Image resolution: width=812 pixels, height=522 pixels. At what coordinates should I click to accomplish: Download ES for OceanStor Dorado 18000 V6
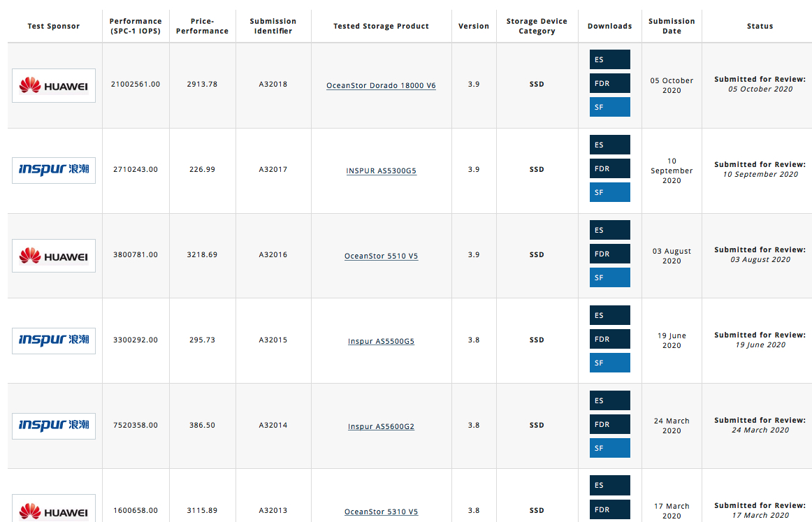pyautogui.click(x=610, y=59)
